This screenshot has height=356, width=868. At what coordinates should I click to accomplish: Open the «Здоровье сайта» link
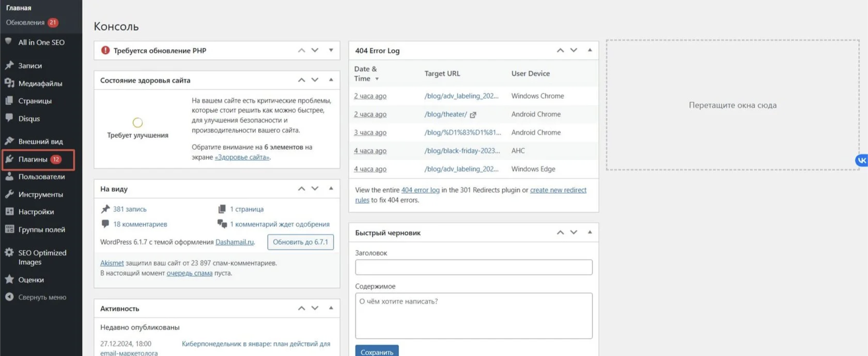[242, 157]
